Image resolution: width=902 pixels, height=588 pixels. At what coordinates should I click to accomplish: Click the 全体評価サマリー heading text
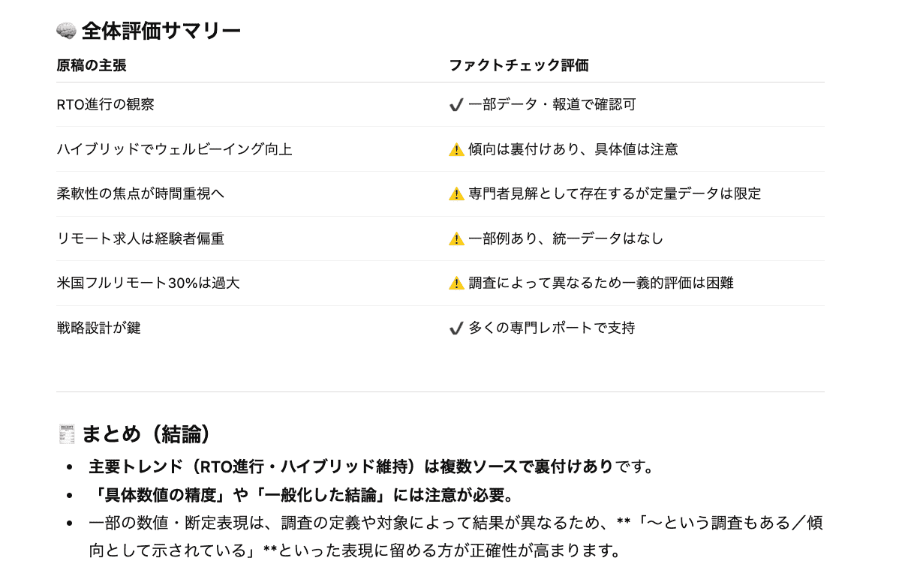(x=161, y=31)
